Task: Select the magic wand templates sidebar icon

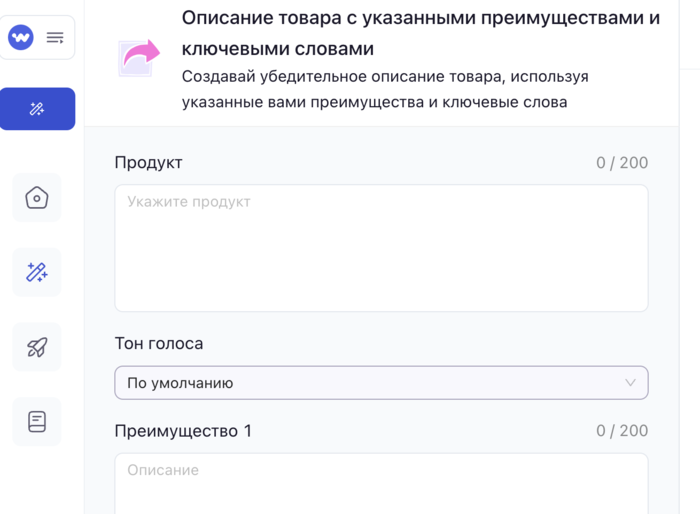Action: point(37,272)
